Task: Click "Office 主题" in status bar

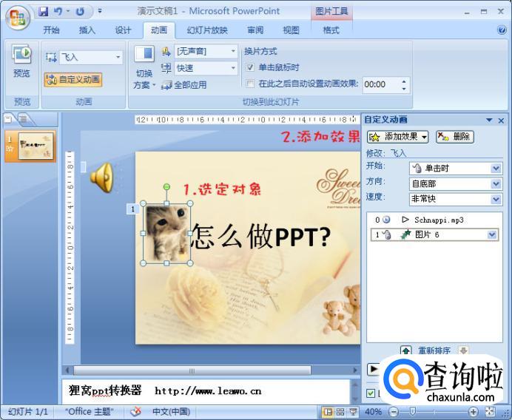Action: point(89,412)
